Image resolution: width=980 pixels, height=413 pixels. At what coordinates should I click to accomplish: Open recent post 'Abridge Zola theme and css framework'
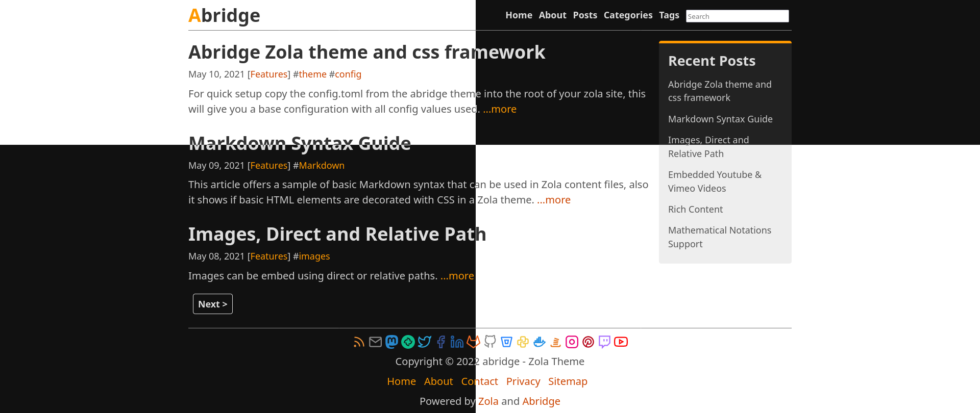click(720, 91)
